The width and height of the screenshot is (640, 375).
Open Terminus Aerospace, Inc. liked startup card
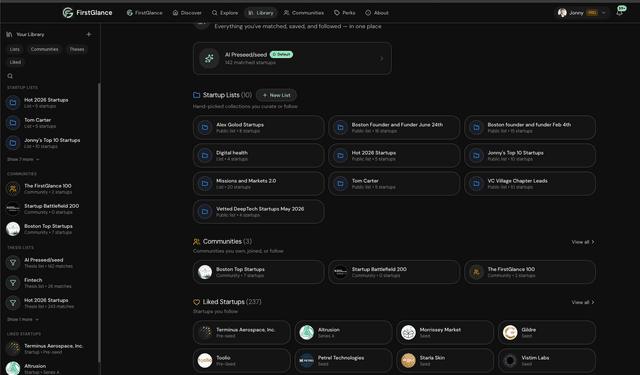(242, 333)
